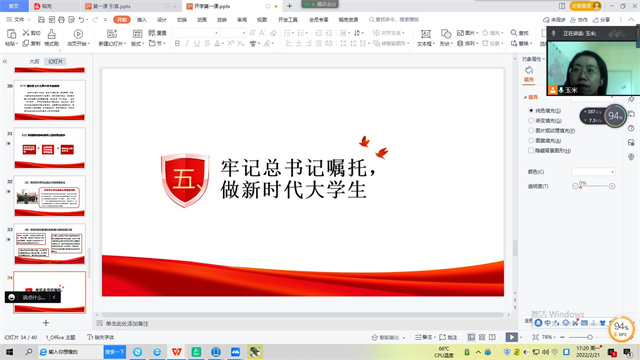Start slideshow from current slide (当页开始)
640x360 pixels.
(x=78, y=38)
